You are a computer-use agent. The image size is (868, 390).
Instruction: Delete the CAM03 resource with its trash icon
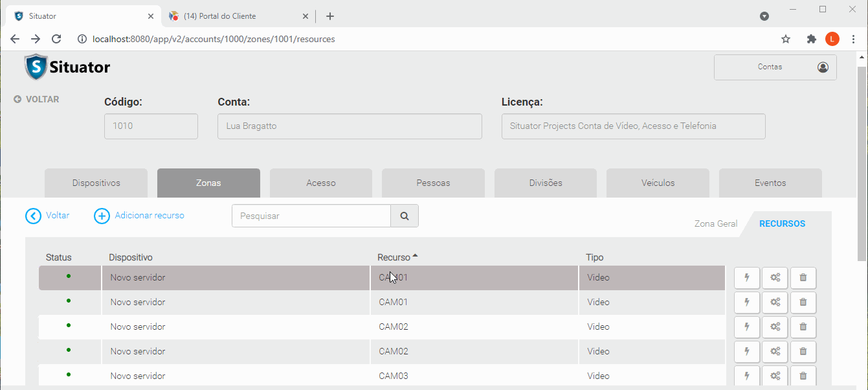tap(803, 376)
